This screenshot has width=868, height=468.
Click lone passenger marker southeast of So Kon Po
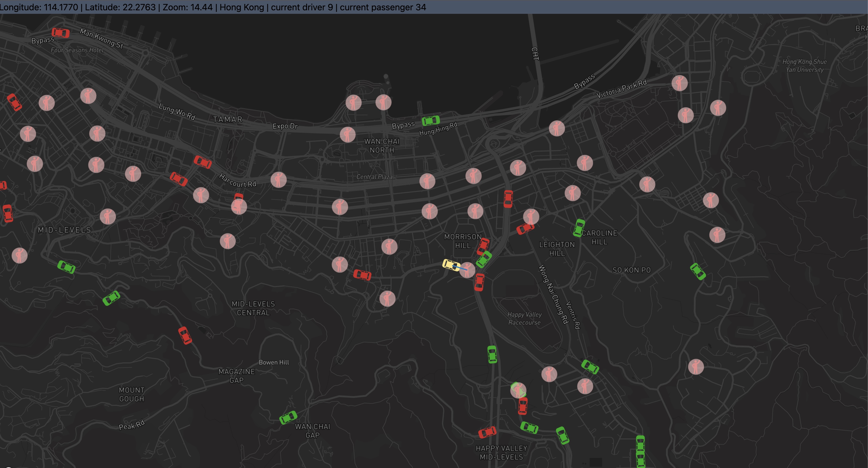(x=696, y=366)
